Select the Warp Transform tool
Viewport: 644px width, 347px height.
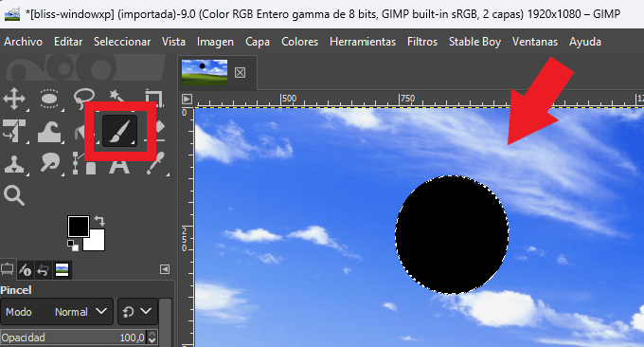[49, 132]
